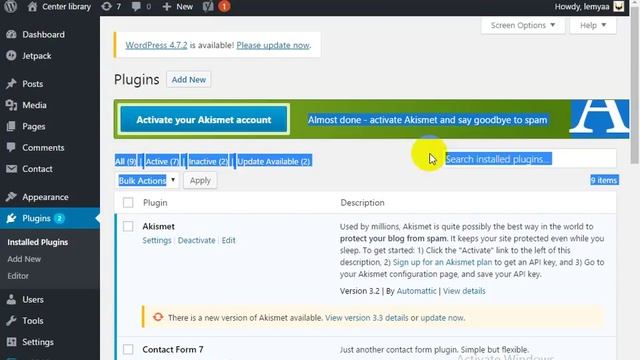Open Sign up for an Akismet plan link
The width and height of the screenshot is (640, 360).
pos(442,262)
